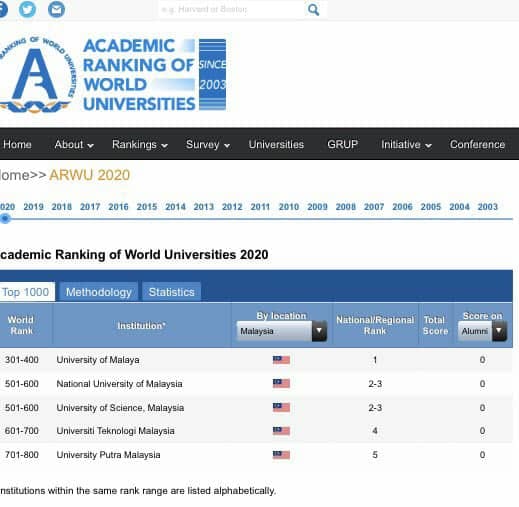Select year 2003 on the timeline
Viewport: 519px width, 507px height.
coord(488,207)
